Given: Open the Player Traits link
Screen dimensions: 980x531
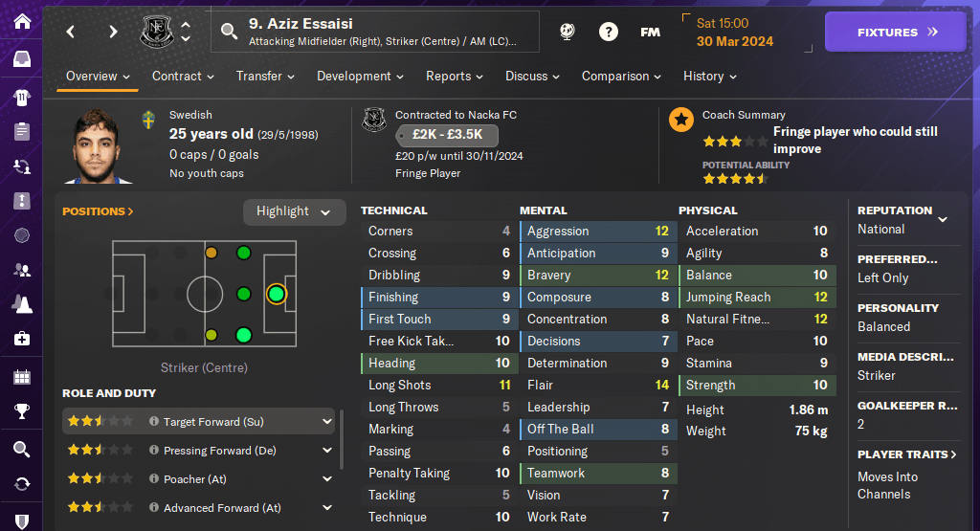Looking at the screenshot, I should coord(906,454).
